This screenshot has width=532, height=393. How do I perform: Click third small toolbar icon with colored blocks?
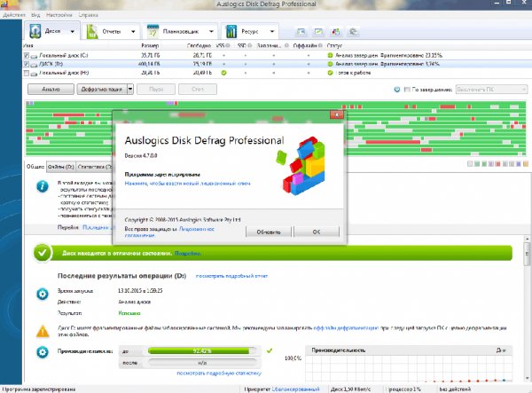[336, 32]
